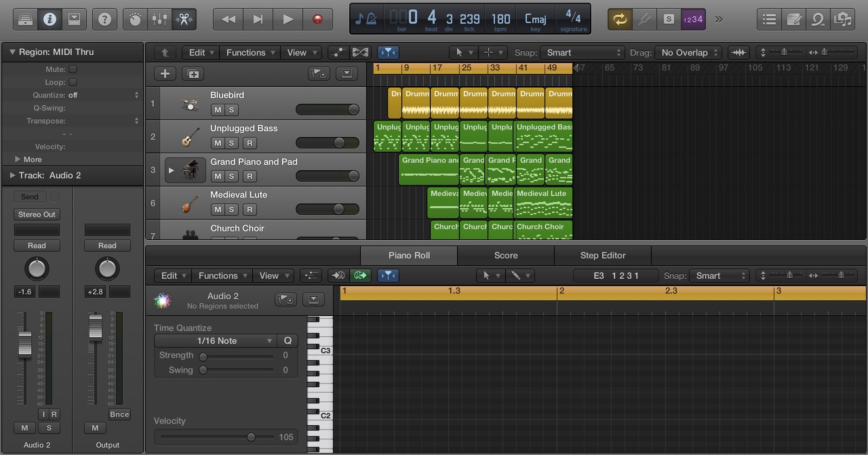Switch to the Step Editor tab
This screenshot has height=455, width=868.
603,255
